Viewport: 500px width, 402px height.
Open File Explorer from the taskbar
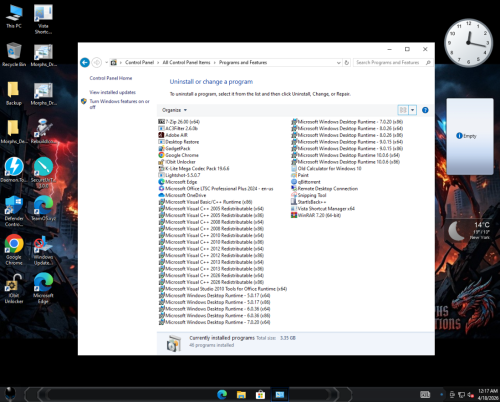pyautogui.click(x=241, y=395)
